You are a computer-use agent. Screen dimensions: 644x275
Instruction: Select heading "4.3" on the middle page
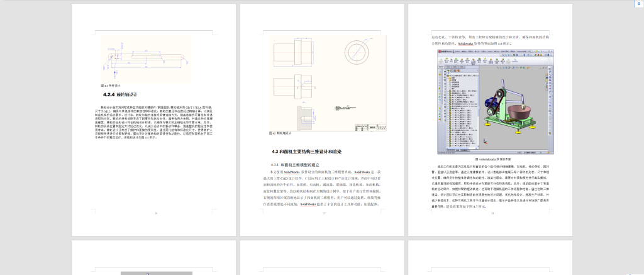point(306,152)
